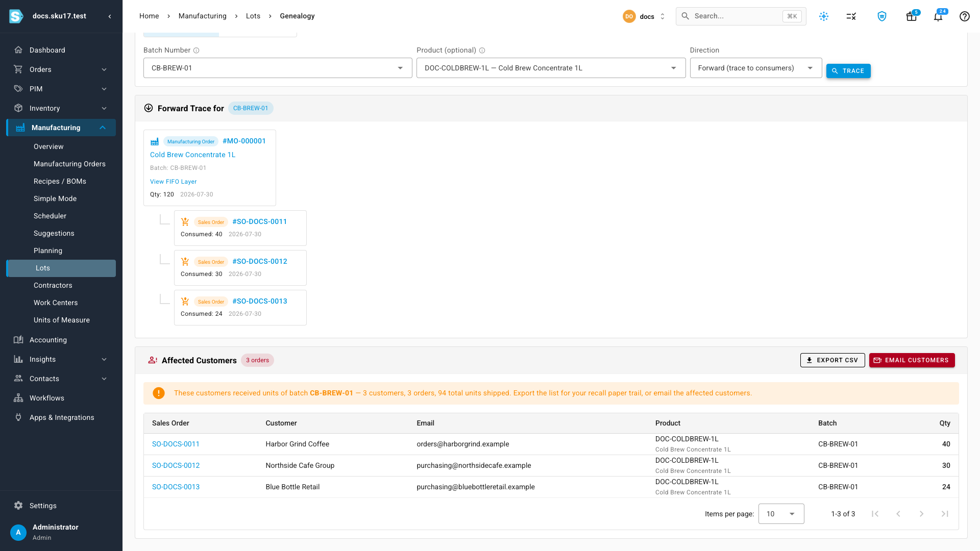Click the PIM tag icon
Image resolution: width=980 pixels, height=551 pixels.
[18, 89]
